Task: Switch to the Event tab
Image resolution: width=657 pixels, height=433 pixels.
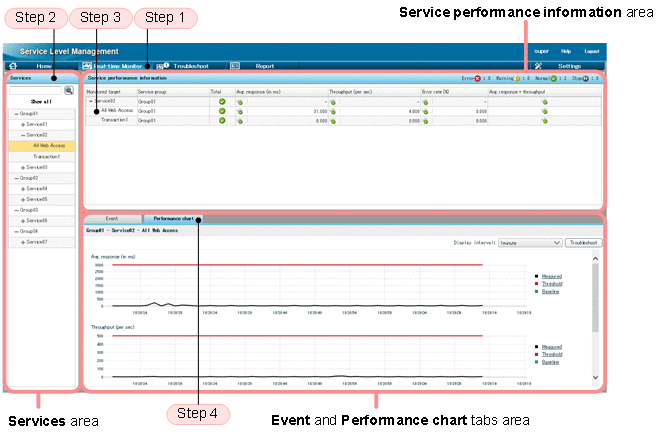Action: click(112, 217)
